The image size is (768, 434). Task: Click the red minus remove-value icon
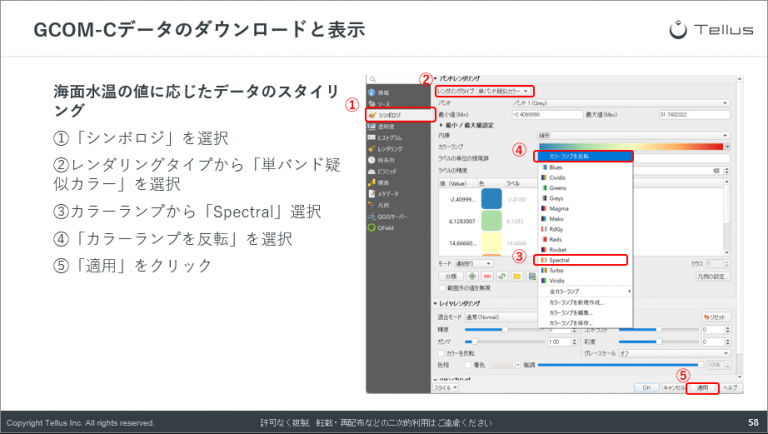487,276
